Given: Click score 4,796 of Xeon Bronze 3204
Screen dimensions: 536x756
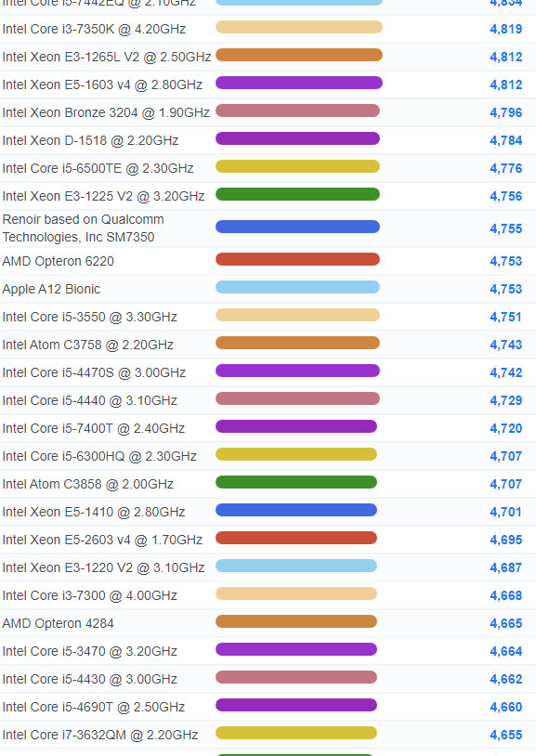Looking at the screenshot, I should [506, 112].
